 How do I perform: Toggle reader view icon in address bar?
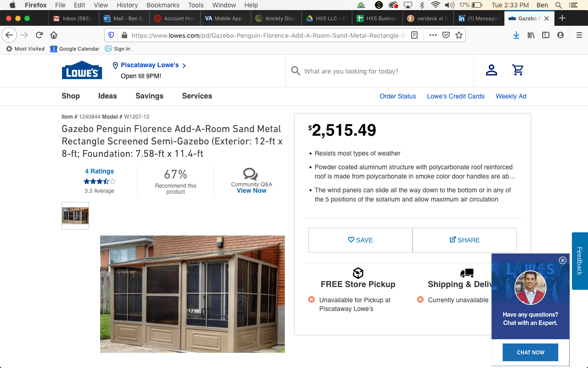pyautogui.click(x=414, y=35)
